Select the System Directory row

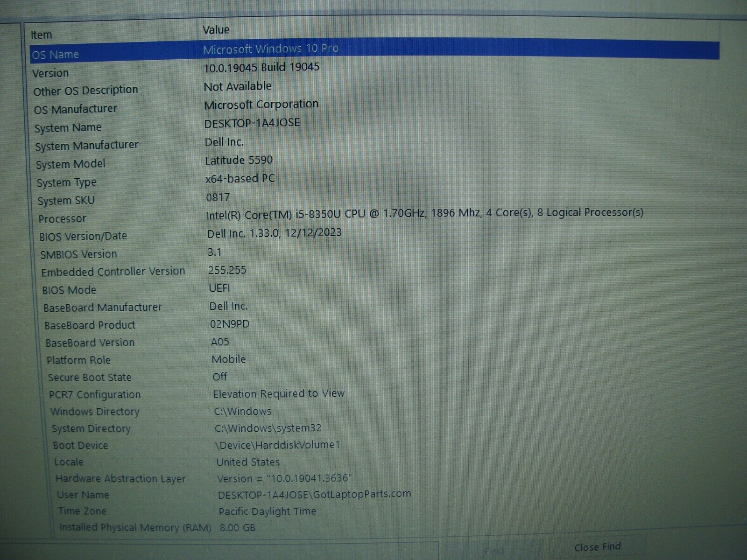pyautogui.click(x=91, y=429)
